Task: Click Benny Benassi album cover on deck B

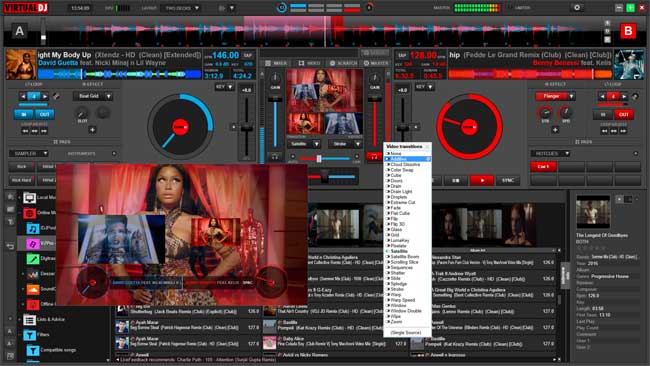Action: (x=629, y=64)
